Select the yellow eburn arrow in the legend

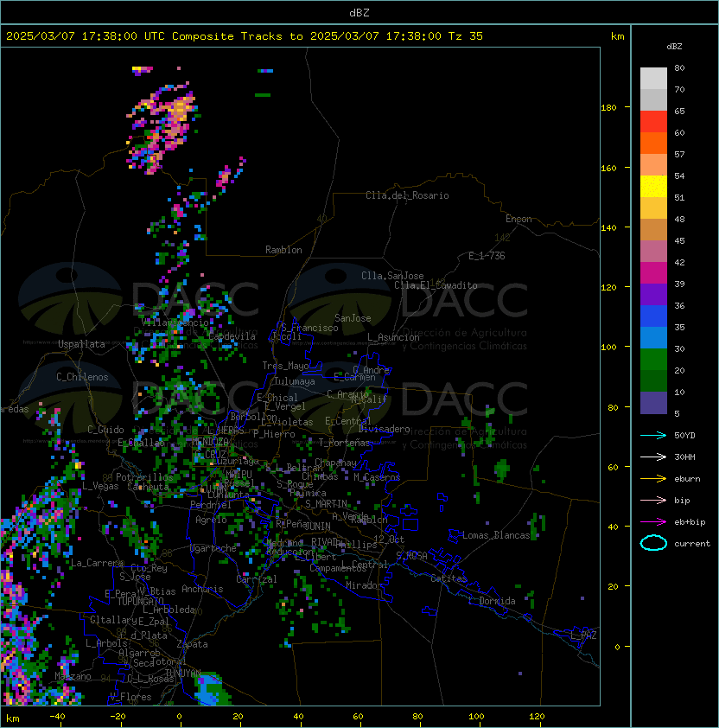(653, 479)
